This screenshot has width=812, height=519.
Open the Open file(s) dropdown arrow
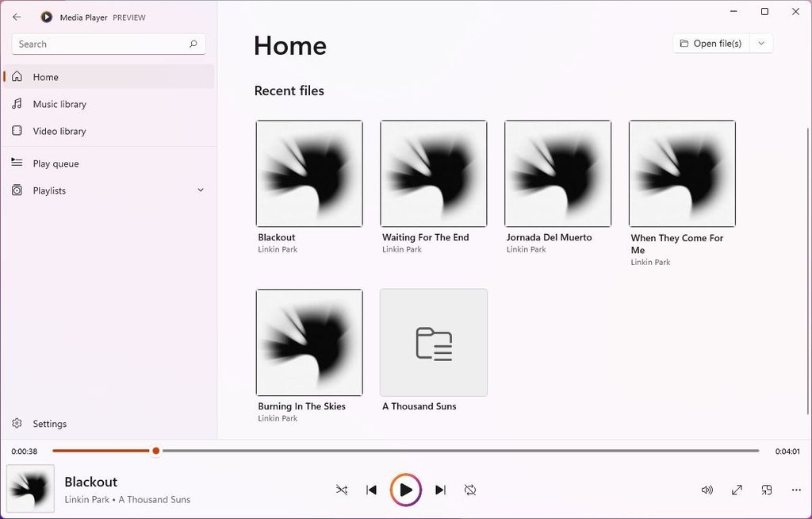pos(760,43)
